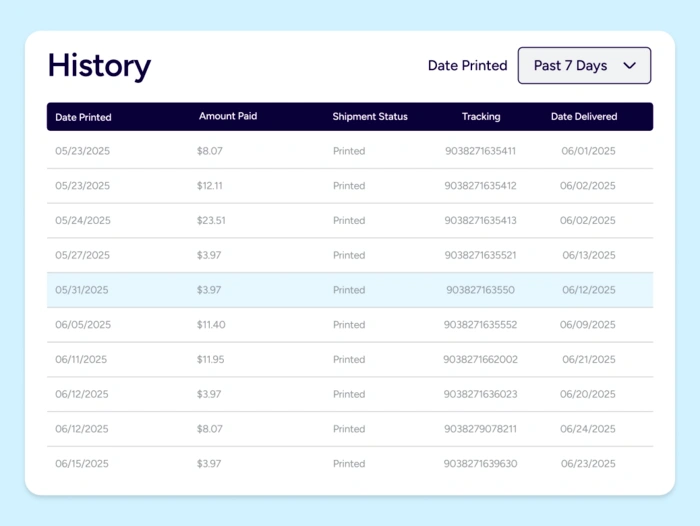This screenshot has width=700, height=526.
Task: Click the 06/21/2025 delivered date cell
Action: click(589, 359)
